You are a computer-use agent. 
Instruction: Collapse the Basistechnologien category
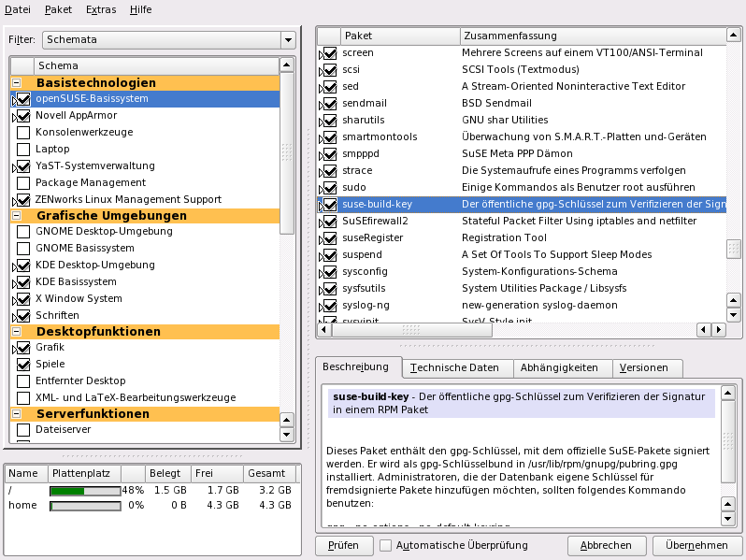tap(17, 83)
